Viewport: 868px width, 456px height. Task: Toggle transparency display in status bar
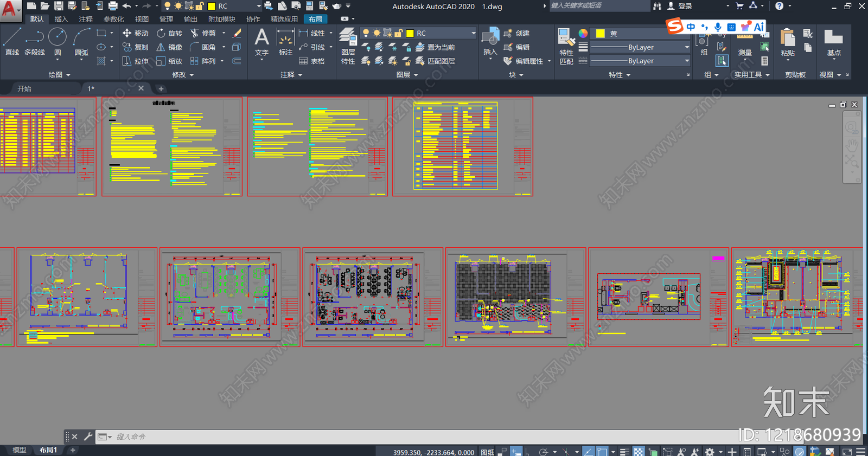639,452
